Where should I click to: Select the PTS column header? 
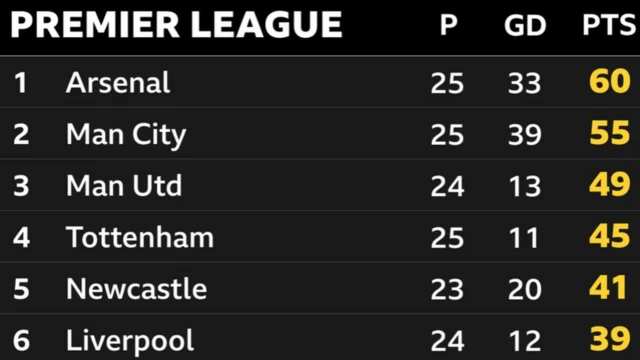(x=609, y=25)
